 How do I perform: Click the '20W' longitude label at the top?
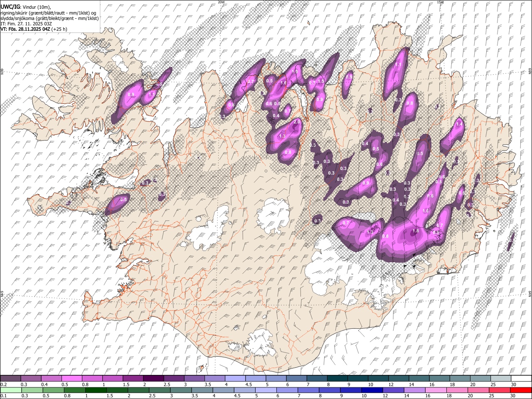[x=221, y=2]
